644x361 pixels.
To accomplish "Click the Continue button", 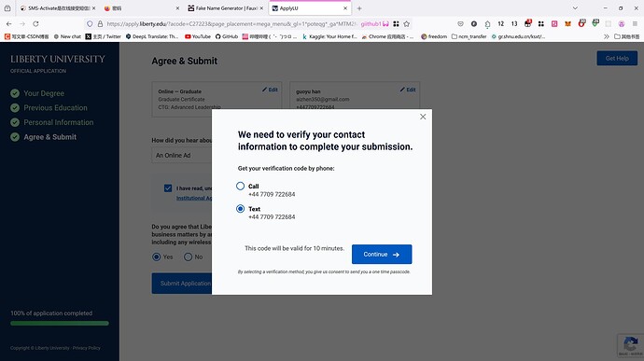I will 382,255.
